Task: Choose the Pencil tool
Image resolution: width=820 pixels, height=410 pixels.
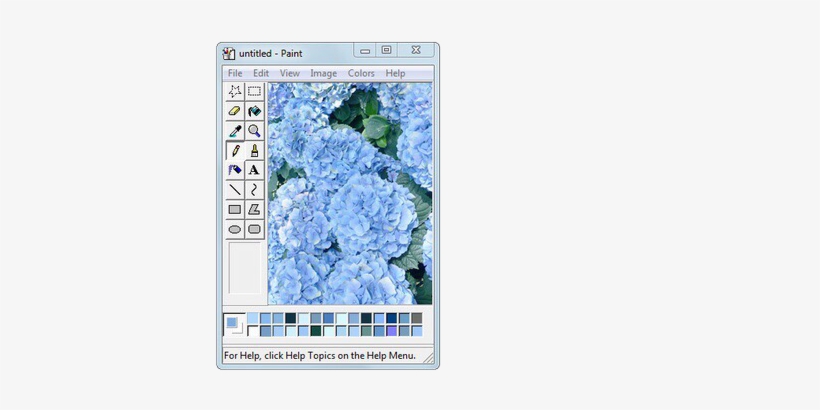Action: pos(235,151)
